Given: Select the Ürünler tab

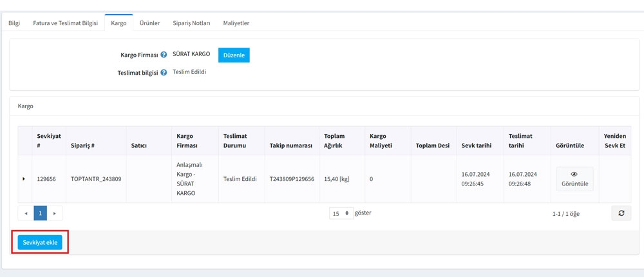Looking at the screenshot, I should pos(149,23).
